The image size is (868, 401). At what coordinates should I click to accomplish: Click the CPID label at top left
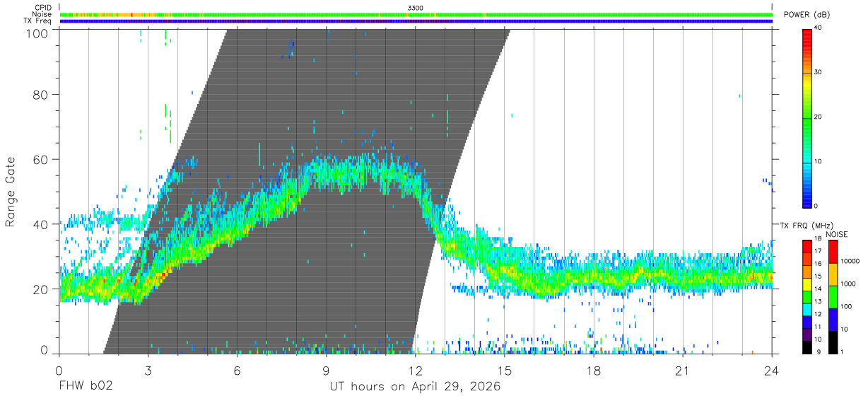pos(42,8)
